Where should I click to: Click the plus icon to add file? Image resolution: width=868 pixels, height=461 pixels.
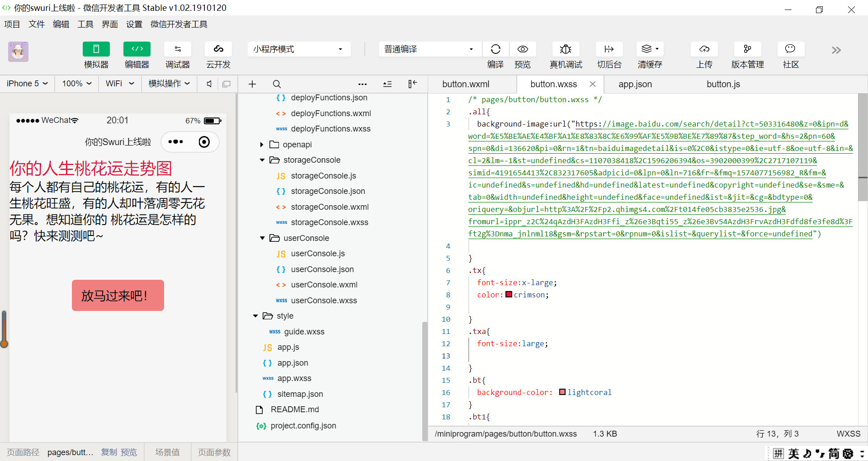coord(252,84)
